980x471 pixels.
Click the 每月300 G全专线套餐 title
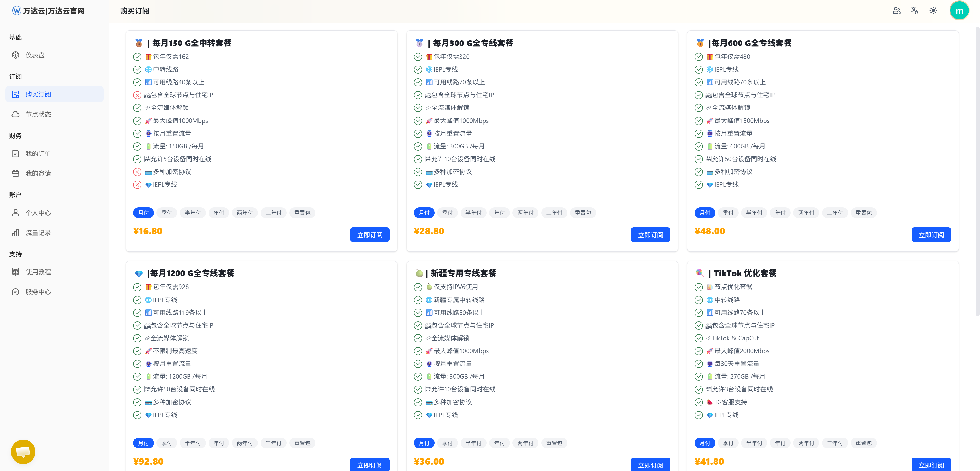473,43
